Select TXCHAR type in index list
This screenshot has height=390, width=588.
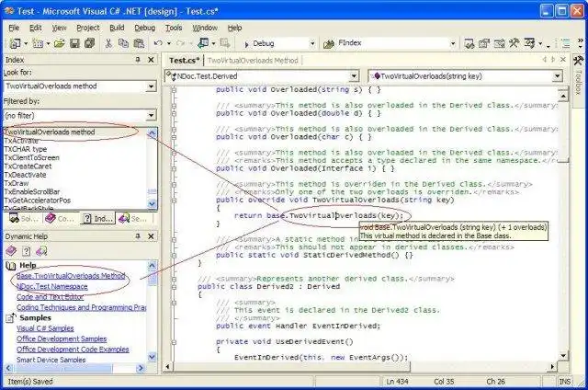(x=25, y=149)
